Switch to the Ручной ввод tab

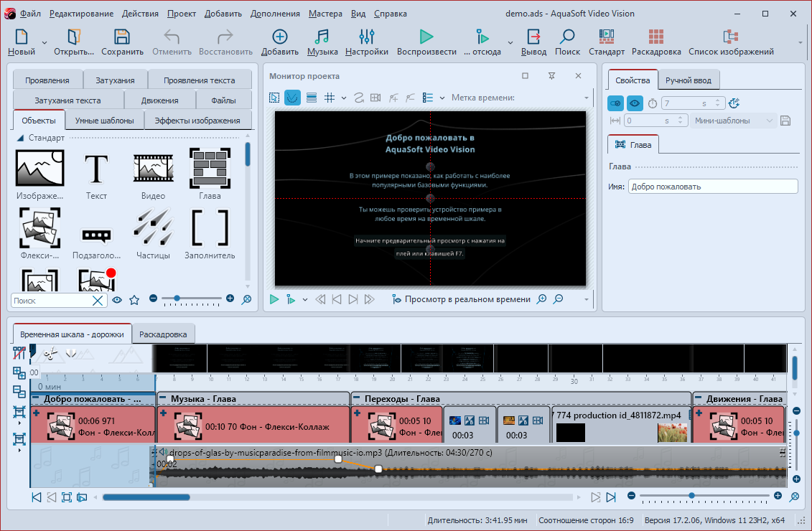coord(689,80)
